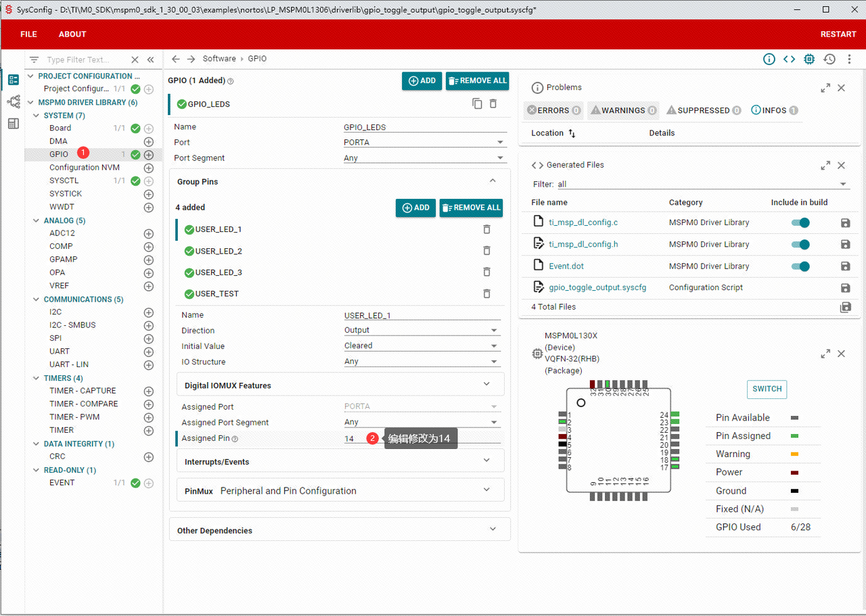
Task: Open the ABOUT menu
Action: [x=72, y=34]
